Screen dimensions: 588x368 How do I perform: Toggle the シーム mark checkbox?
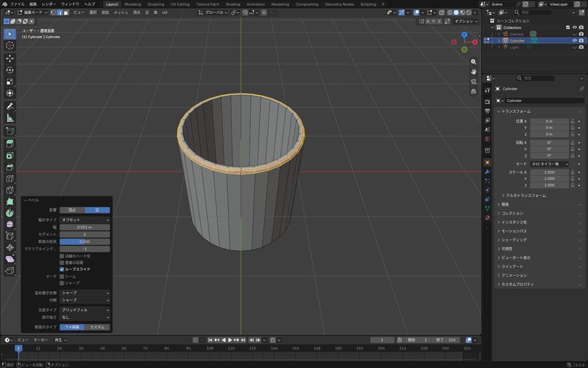[x=62, y=276]
